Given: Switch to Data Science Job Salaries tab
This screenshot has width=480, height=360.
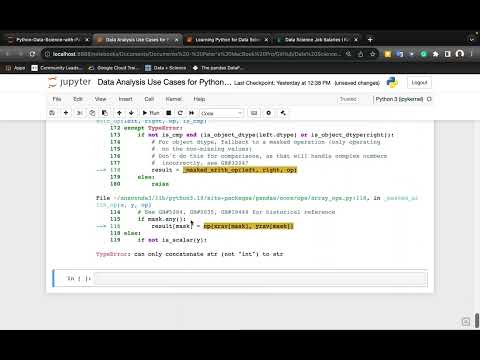Looking at the screenshot, I should tap(316, 40).
